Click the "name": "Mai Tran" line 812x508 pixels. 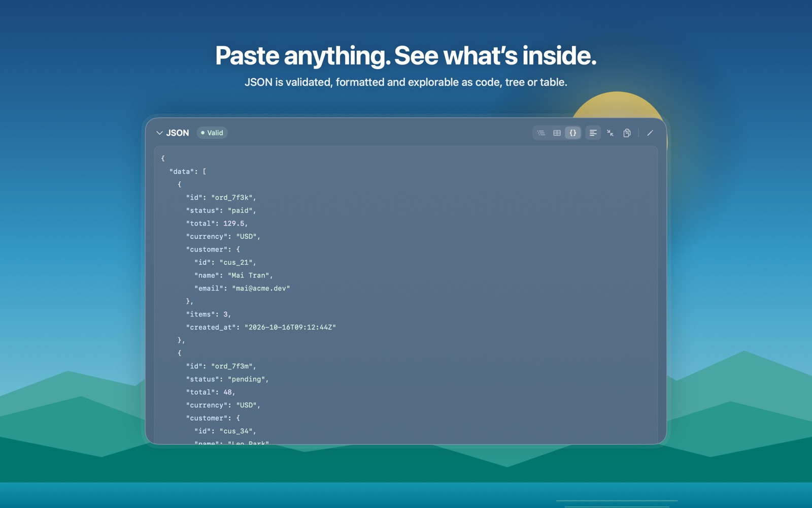coord(233,275)
